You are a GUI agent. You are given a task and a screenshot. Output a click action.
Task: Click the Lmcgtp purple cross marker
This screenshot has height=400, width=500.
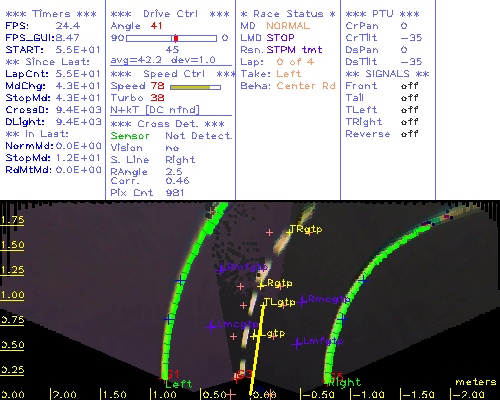[x=211, y=326]
